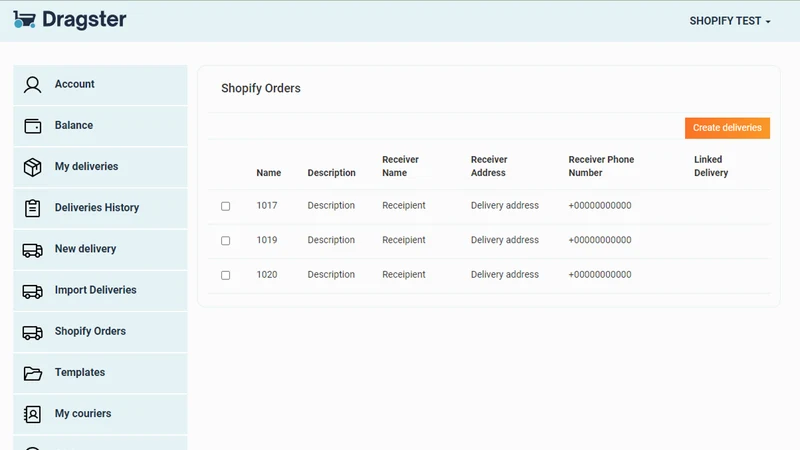
Task: Open the SHOPIFY TEST account dropdown
Action: [730, 21]
